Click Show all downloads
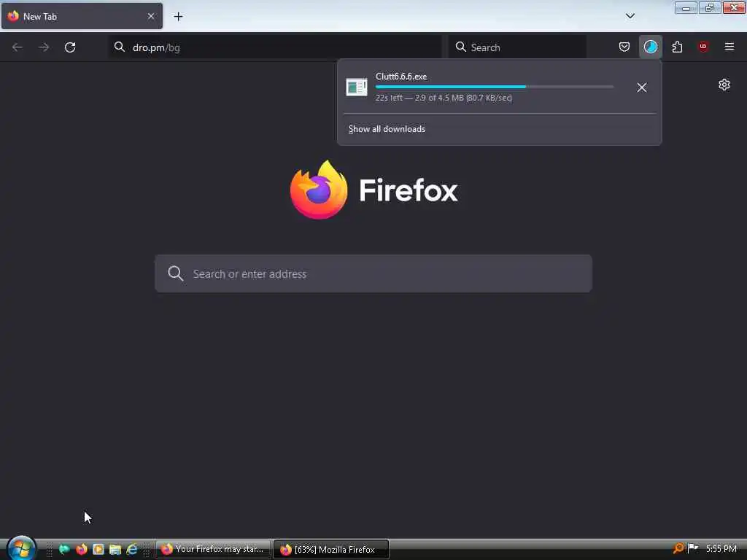The height and width of the screenshot is (560, 747). click(387, 129)
